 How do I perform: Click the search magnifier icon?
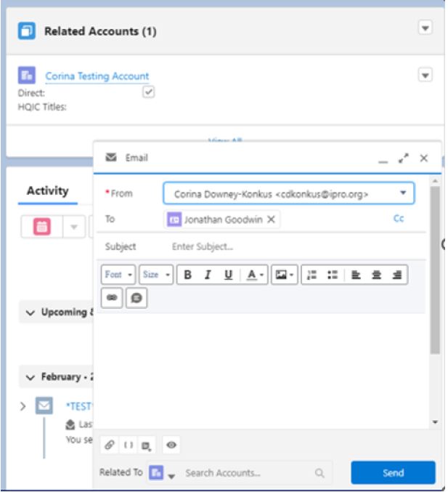pos(319,473)
